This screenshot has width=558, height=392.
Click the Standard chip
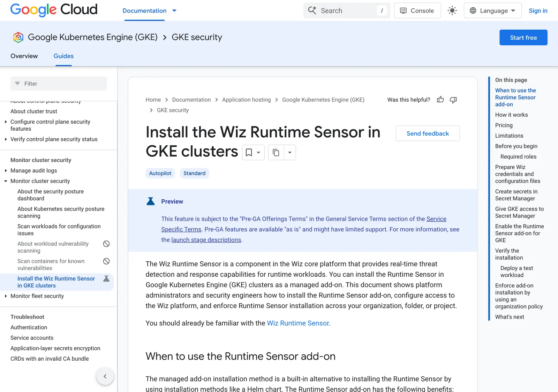[x=194, y=173]
